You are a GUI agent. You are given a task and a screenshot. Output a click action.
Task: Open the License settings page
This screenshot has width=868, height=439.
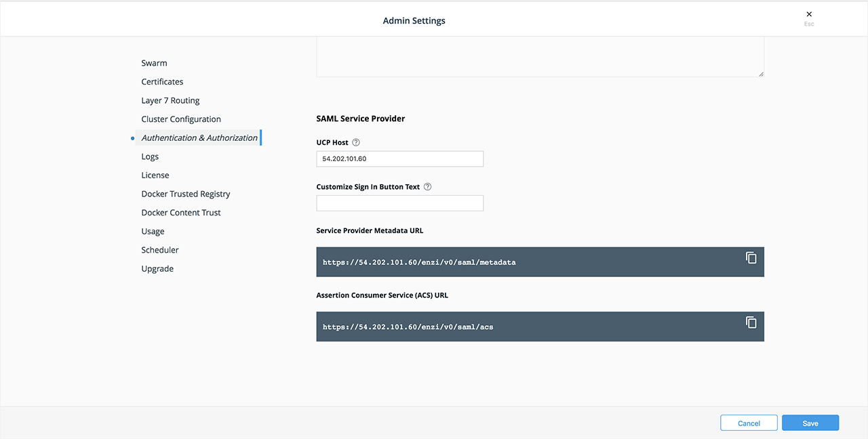click(155, 175)
